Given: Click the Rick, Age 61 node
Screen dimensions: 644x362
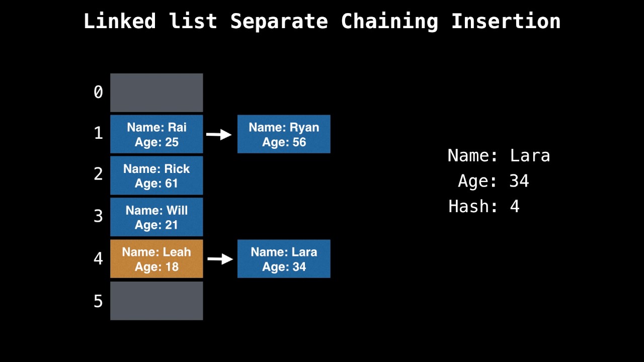Looking at the screenshot, I should (156, 175).
